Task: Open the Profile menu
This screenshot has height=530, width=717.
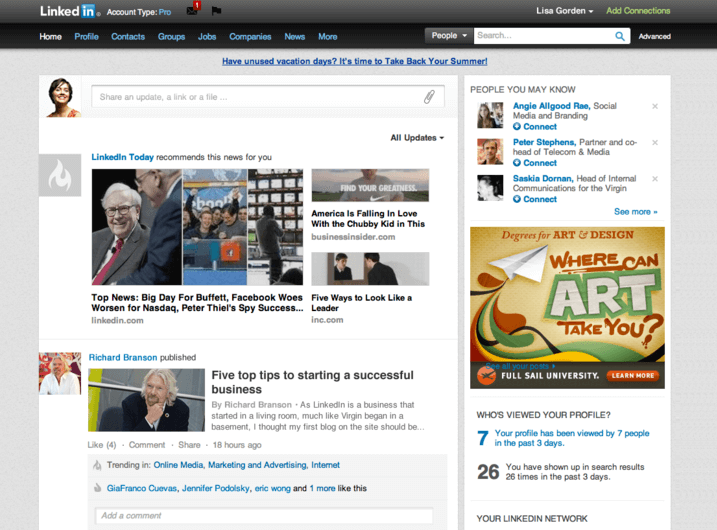Action: (x=86, y=37)
